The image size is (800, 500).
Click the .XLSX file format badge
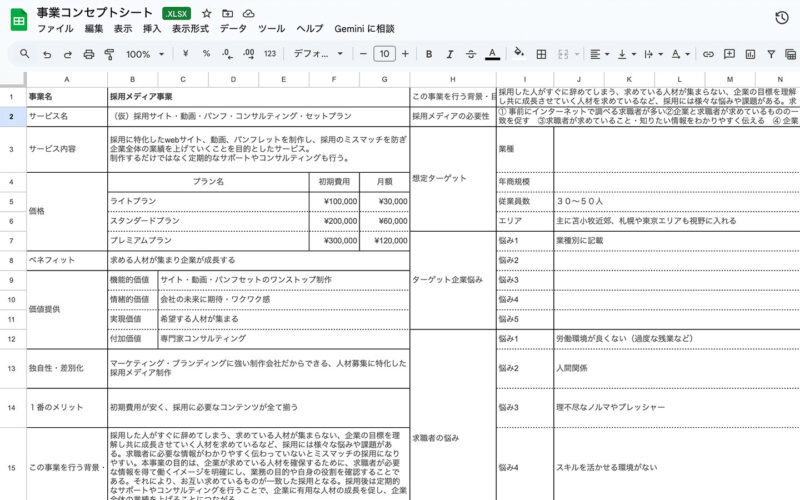(176, 13)
